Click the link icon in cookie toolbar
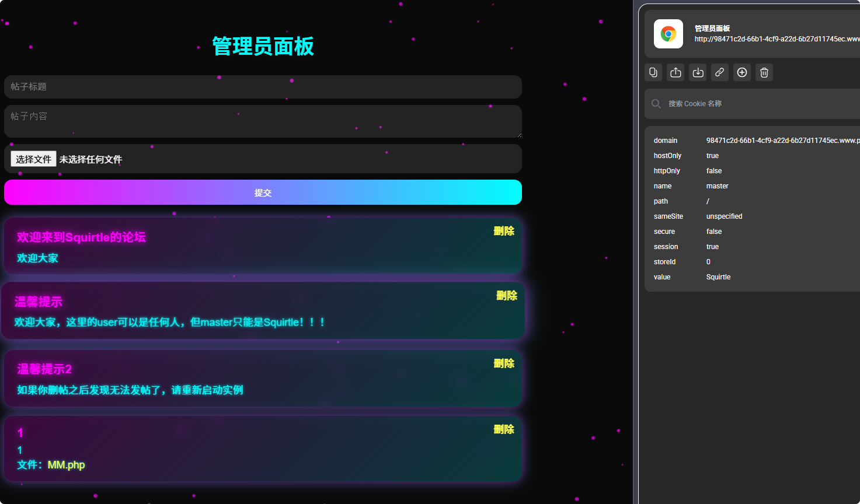 (x=720, y=72)
